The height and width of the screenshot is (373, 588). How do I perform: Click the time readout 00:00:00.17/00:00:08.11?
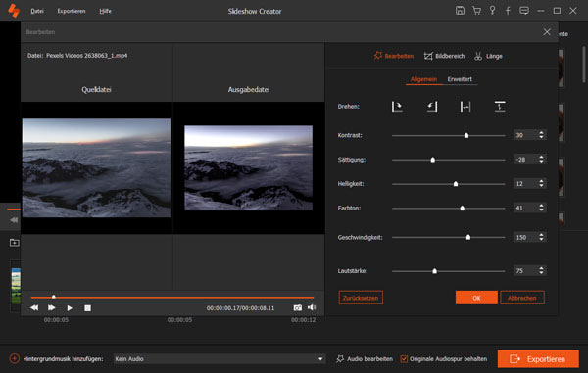point(240,308)
